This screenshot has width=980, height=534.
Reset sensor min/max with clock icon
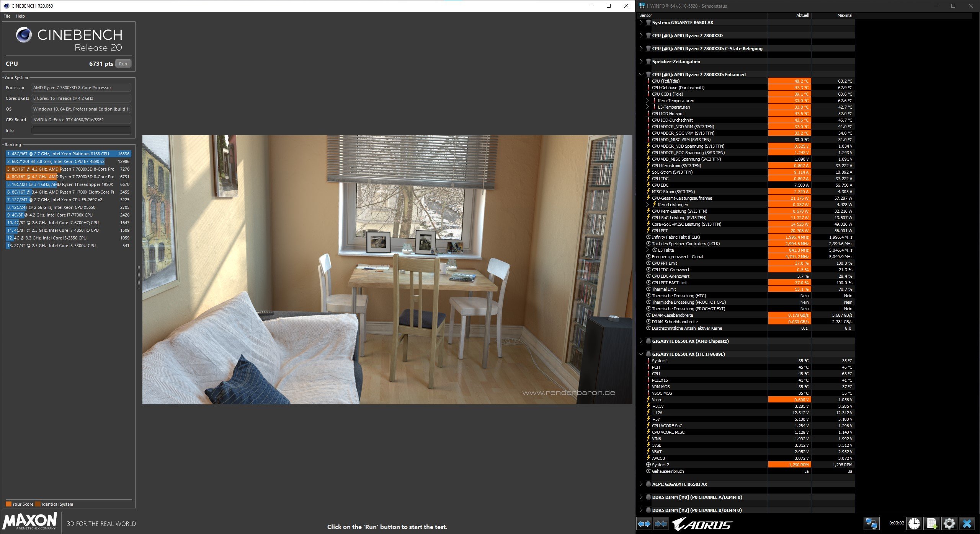[x=914, y=523]
